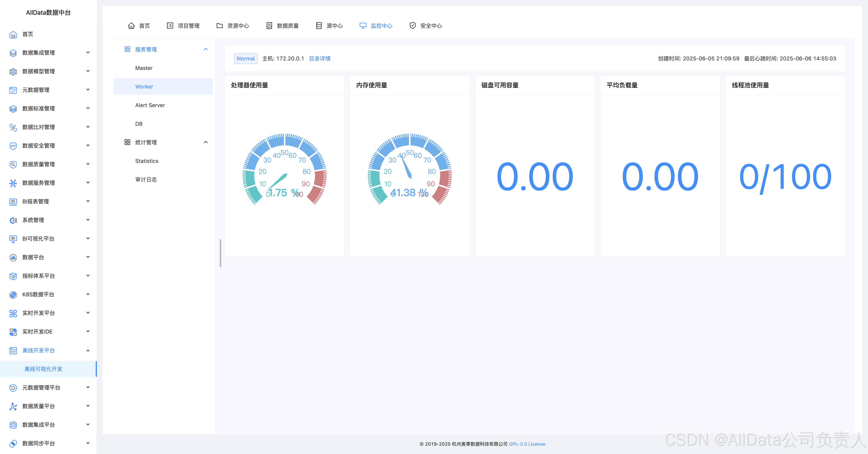Expand the 数据集成管理 menu chevron
The height and width of the screenshot is (454, 868).
pyautogui.click(x=88, y=52)
